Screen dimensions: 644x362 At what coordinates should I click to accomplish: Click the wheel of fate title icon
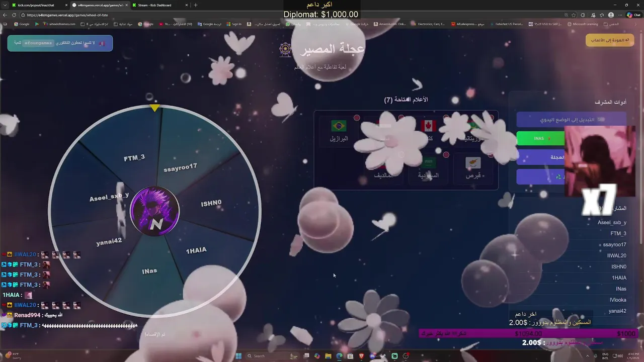(285, 49)
